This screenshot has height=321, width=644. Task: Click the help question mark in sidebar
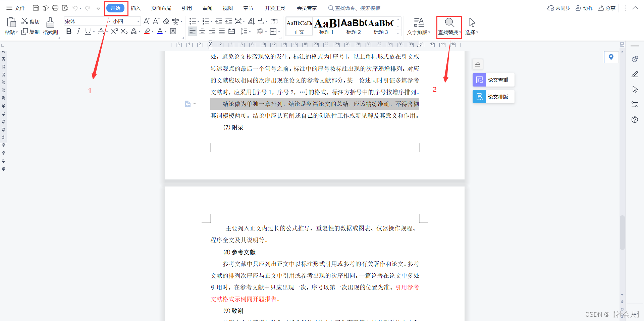tap(635, 120)
